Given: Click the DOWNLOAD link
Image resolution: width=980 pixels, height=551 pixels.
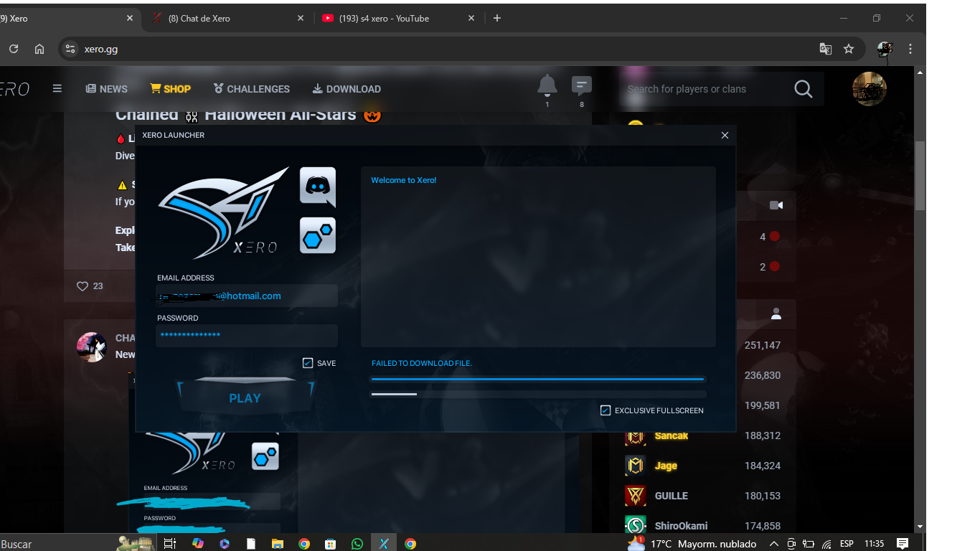Looking at the screenshot, I should [x=347, y=89].
